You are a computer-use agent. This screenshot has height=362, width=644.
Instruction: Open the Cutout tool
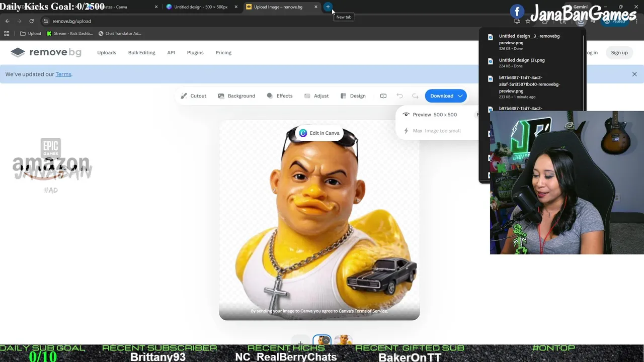point(194,96)
